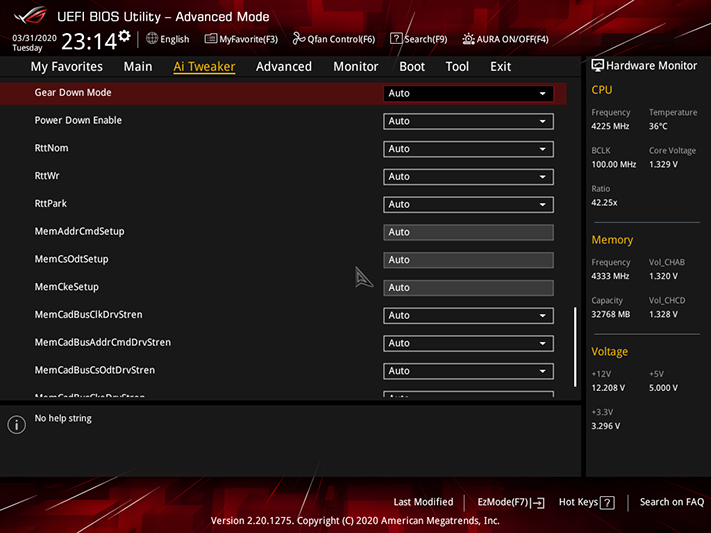Click the 03/31/2020 date text
Image resolution: width=711 pixels, height=533 pixels.
(x=34, y=38)
